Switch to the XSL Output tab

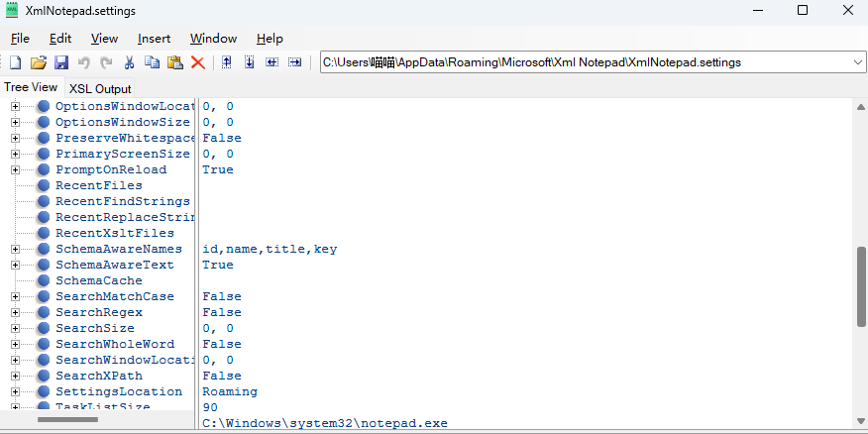point(100,88)
